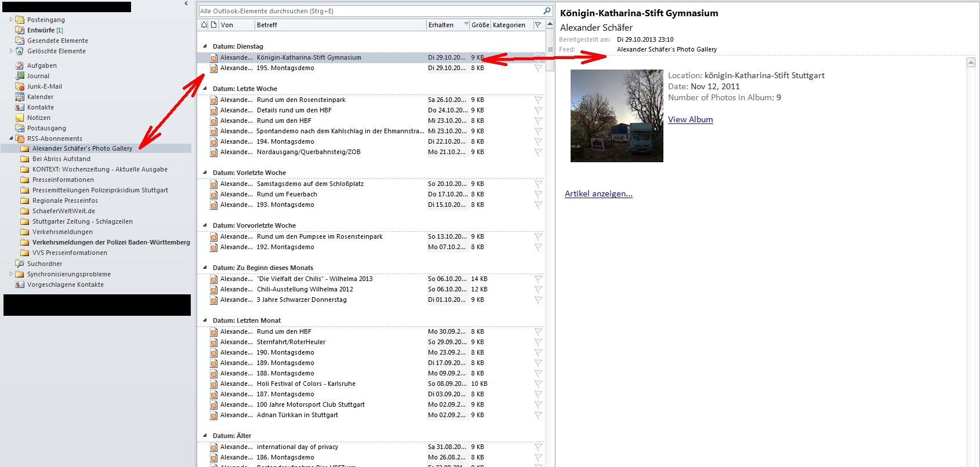The height and width of the screenshot is (467, 980).
Task: Click the Suchordner search folder icon
Action: (x=20, y=264)
